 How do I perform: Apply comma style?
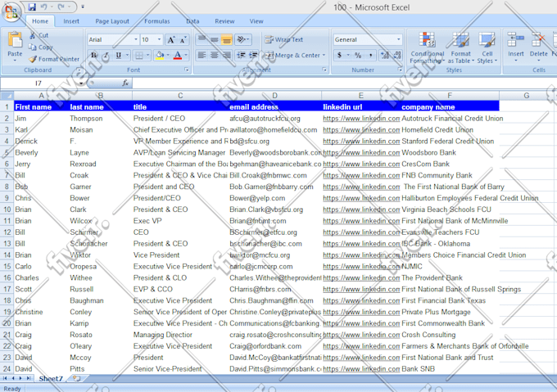[370, 56]
